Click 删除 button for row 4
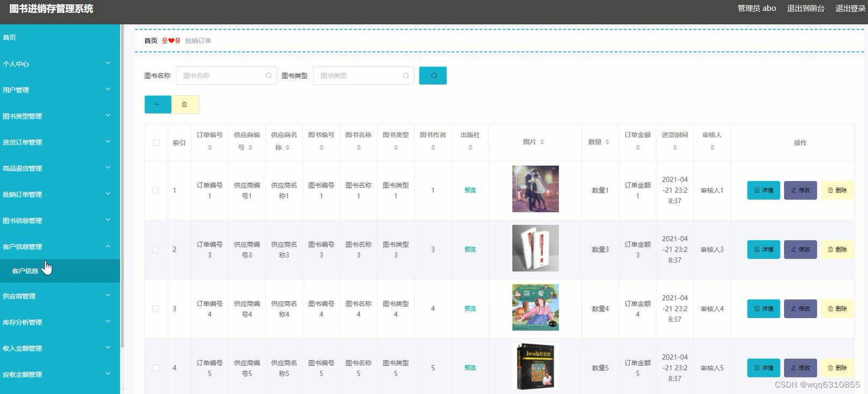868x394 pixels. click(837, 368)
